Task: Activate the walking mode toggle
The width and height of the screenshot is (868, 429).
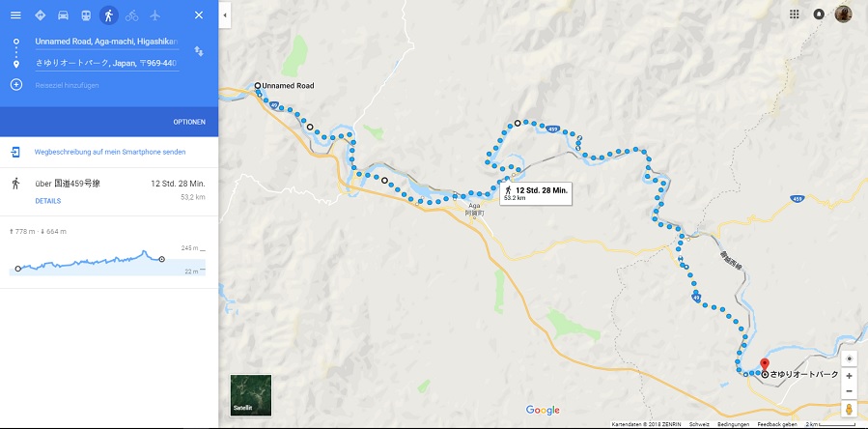Action: 109,14
